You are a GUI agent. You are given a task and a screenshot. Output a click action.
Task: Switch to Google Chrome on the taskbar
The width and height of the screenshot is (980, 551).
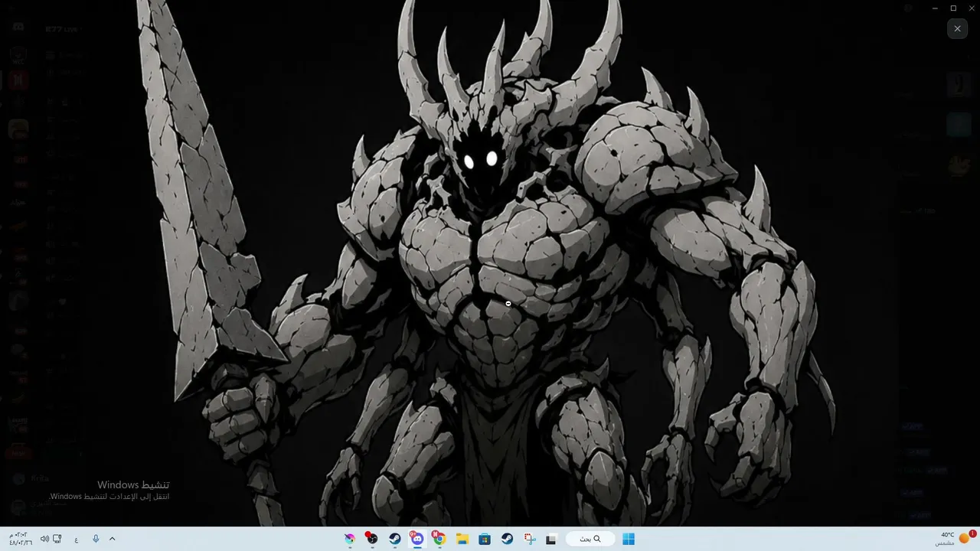click(439, 539)
